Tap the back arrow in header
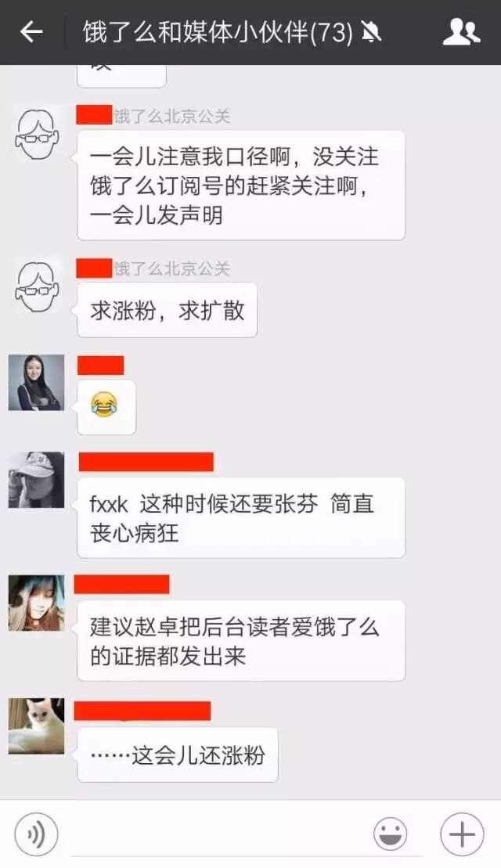Screen dimensions: 501x868 (x=31, y=32)
